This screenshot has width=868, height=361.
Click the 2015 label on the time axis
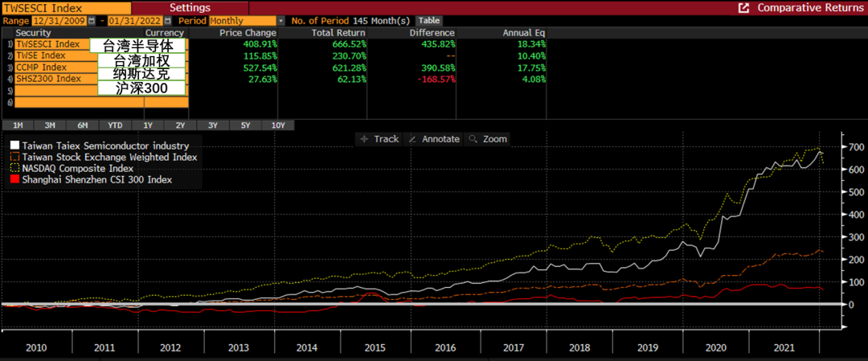click(x=376, y=347)
